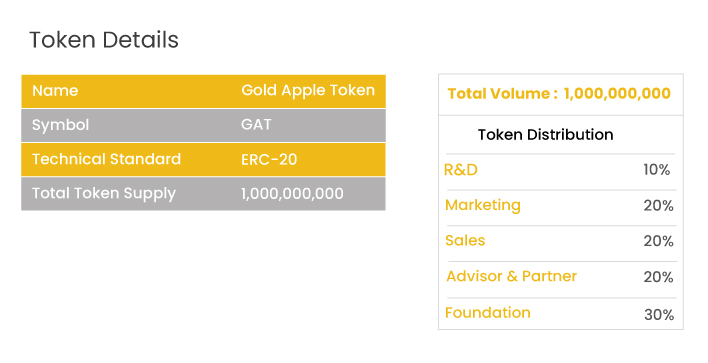708x363 pixels.
Task: Click the Gold Apple Token value
Action: tap(308, 91)
